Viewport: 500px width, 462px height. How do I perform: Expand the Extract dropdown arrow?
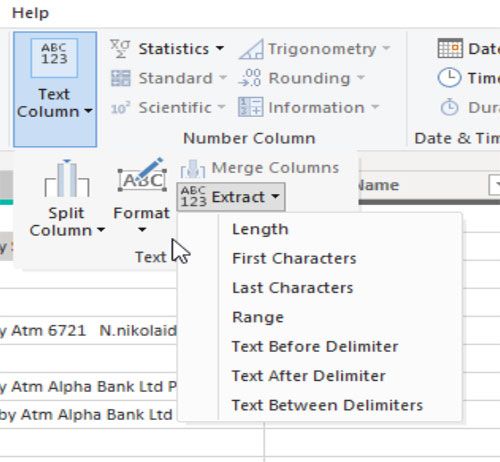tap(275, 196)
